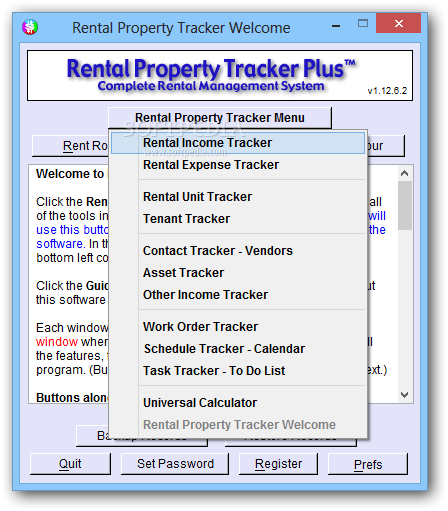448x511 pixels.
Task: Click the Set Password button
Action: tap(175, 464)
